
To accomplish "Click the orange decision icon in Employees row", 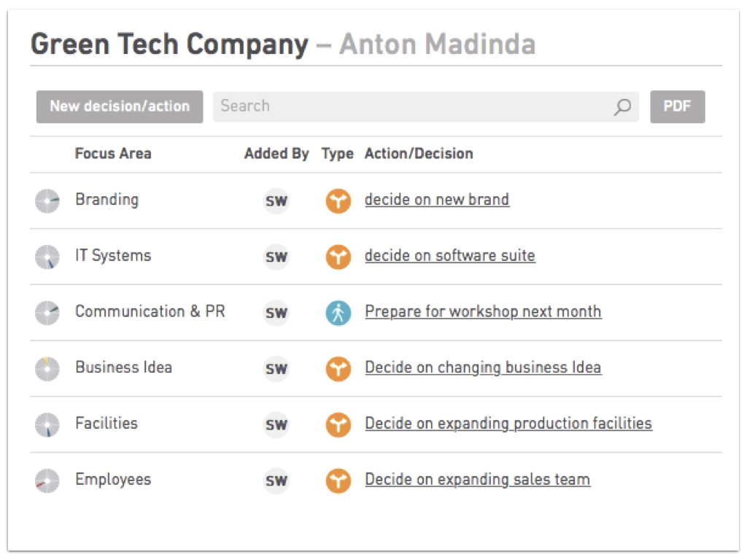I will pos(338,481).
